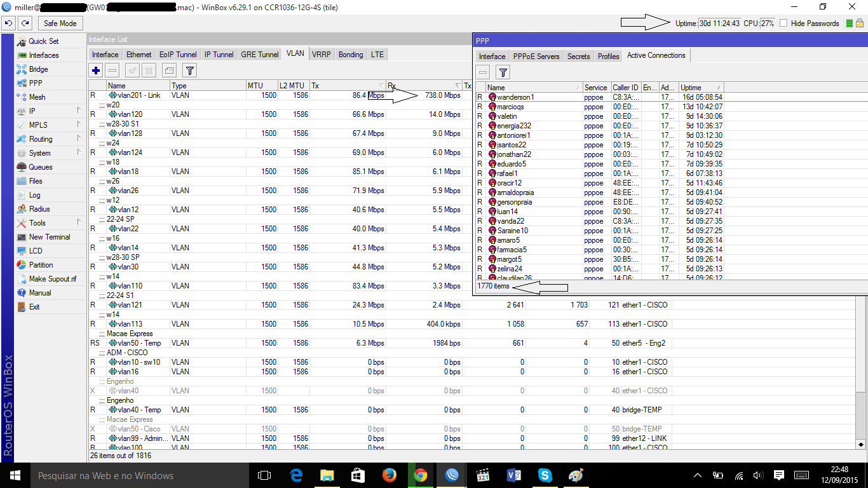Select the vlan201 - Link row
This screenshot has height=488, width=868.
tap(139, 95)
